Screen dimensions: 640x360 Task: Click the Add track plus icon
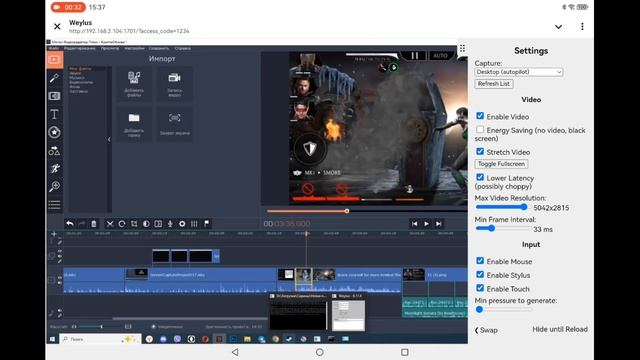pyautogui.click(x=54, y=234)
